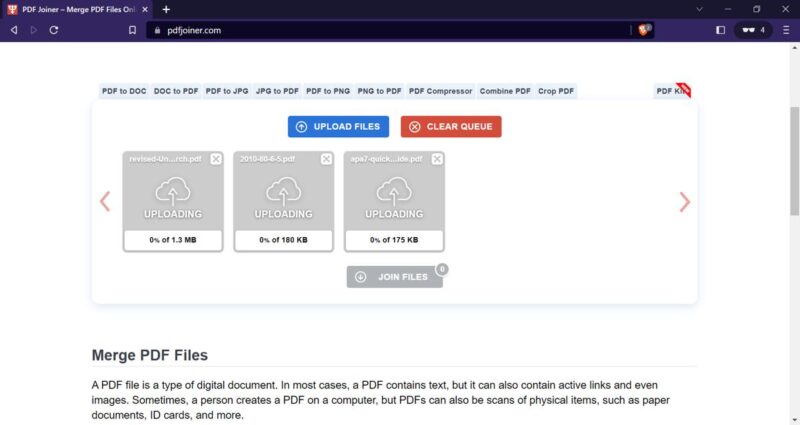Click the site lock icon in address bar
The height and width of the screenshot is (425, 800).
157,30
